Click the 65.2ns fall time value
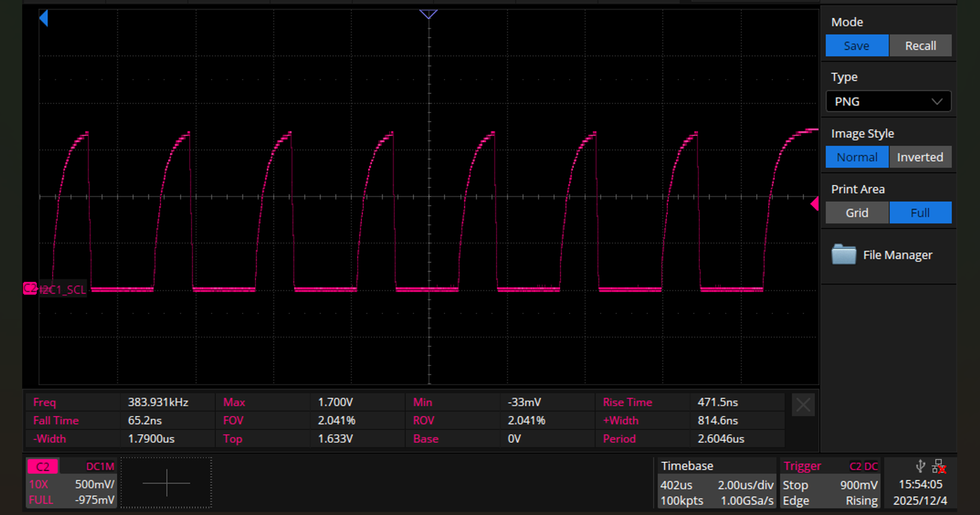 click(x=145, y=420)
